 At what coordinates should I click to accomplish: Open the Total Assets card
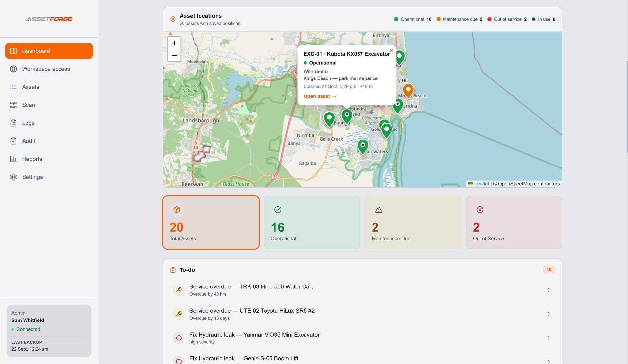(211, 222)
